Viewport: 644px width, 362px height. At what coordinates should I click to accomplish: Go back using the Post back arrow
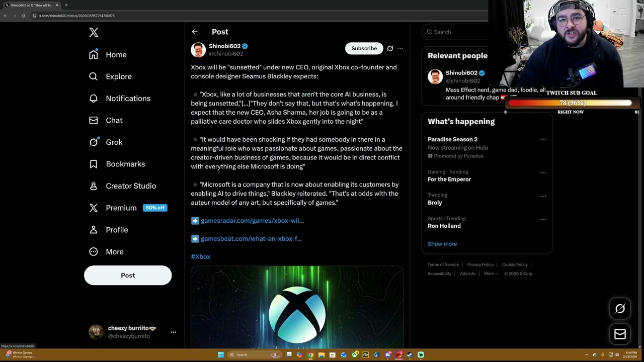click(x=195, y=32)
